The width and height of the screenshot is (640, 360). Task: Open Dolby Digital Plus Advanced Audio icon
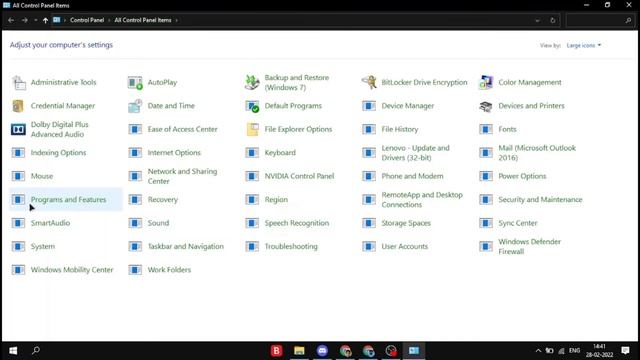18,129
